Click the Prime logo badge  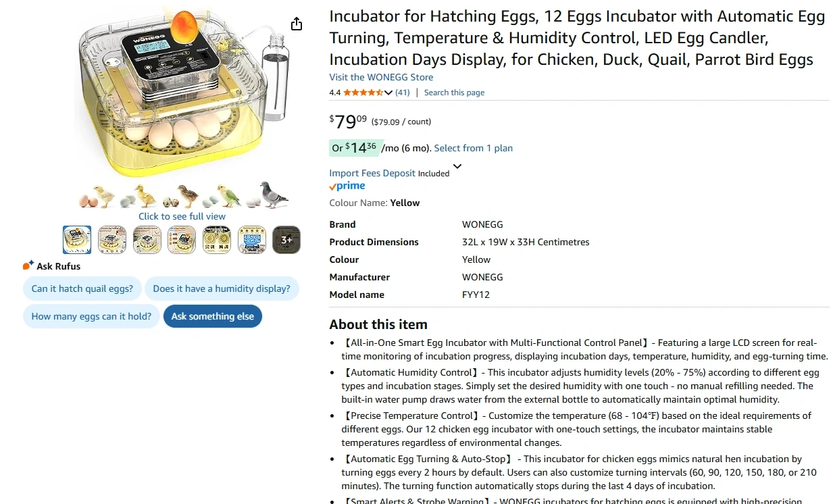coord(347,186)
